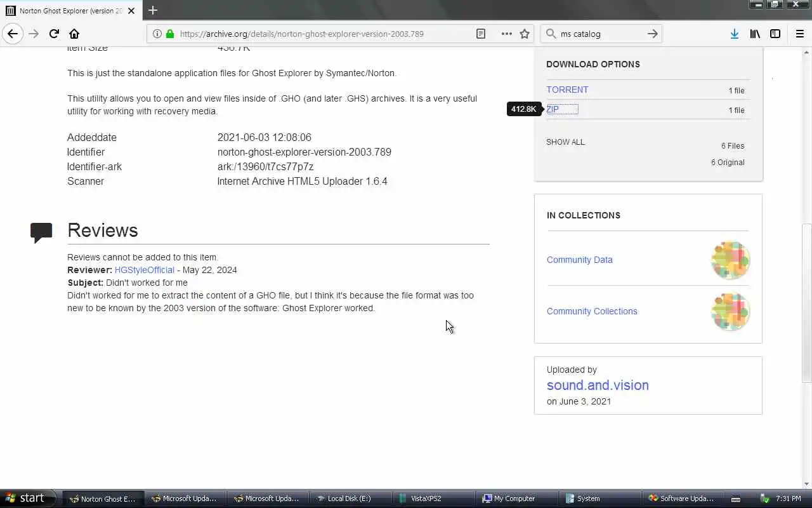Click the keyboard tray icon
Viewport: 812px width, 508px height.
tap(735, 499)
